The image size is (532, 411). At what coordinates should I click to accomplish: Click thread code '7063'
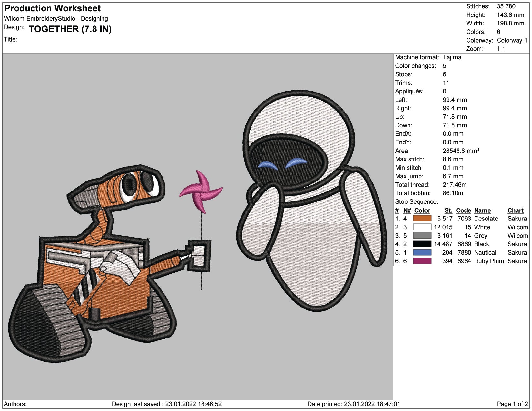tap(464, 219)
